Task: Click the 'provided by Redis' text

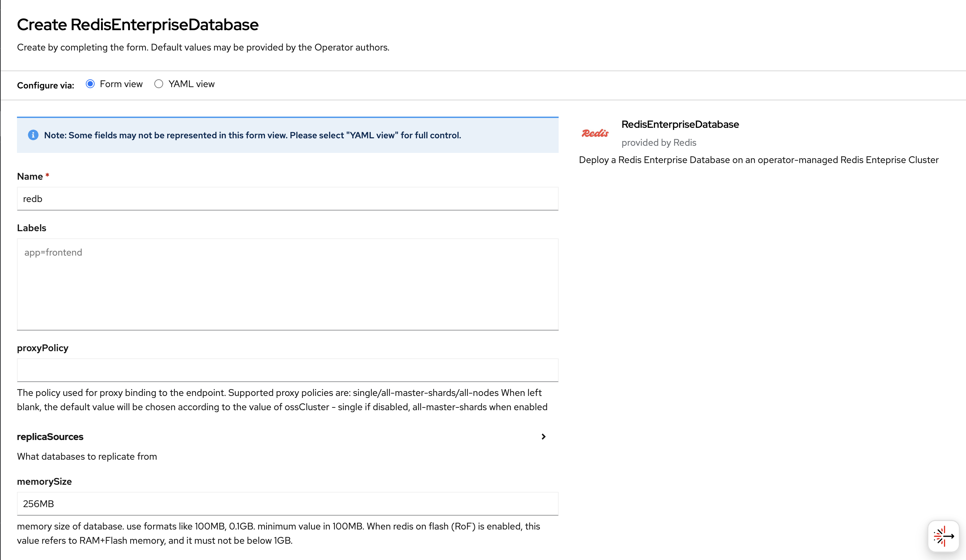Action: [659, 142]
